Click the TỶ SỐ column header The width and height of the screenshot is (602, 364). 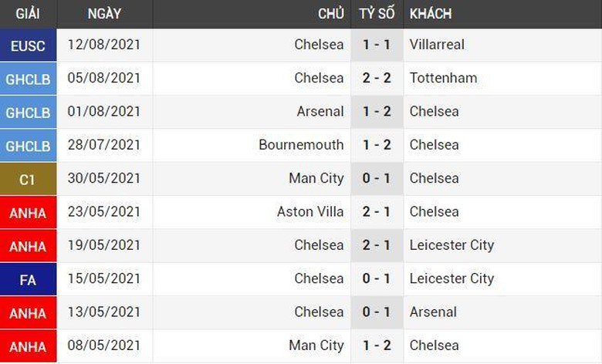coord(377,14)
